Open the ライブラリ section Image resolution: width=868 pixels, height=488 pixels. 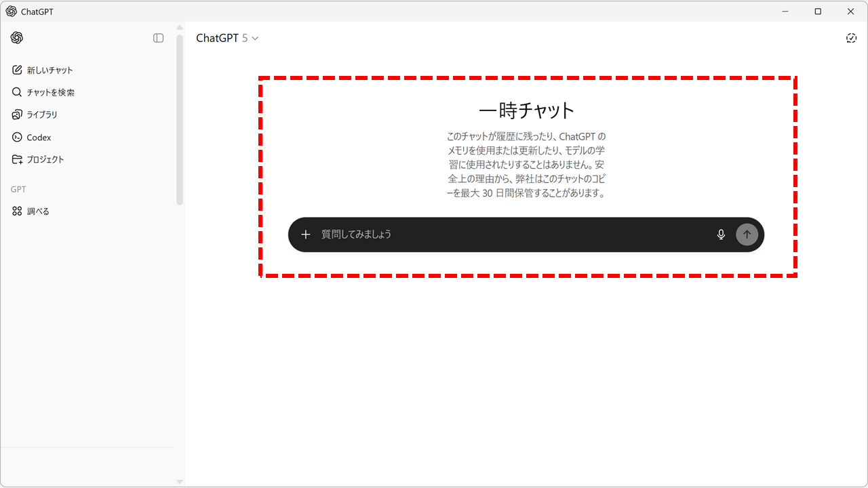(42, 115)
